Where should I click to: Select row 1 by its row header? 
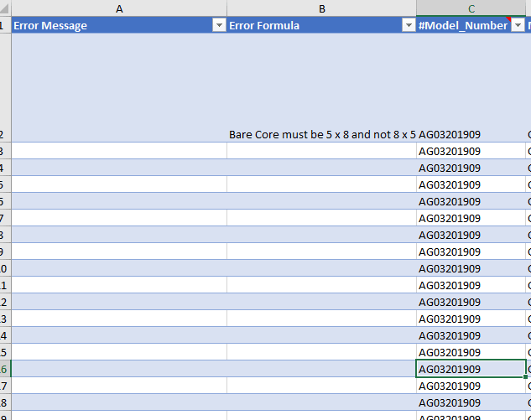click(5, 25)
